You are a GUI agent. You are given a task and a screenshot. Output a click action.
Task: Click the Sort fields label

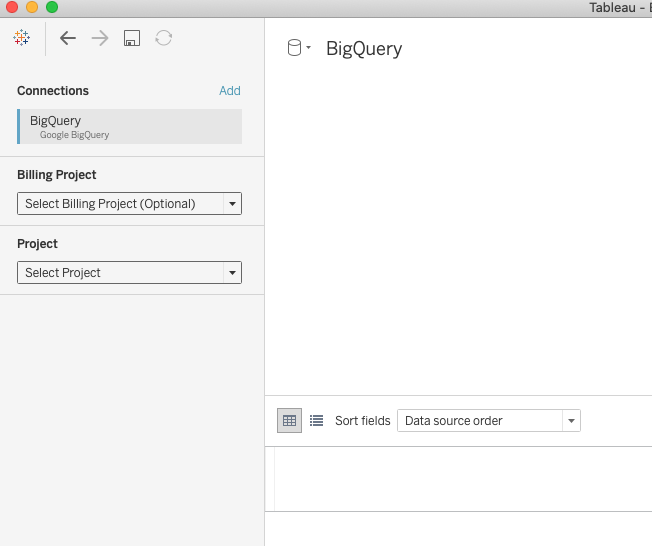click(363, 421)
